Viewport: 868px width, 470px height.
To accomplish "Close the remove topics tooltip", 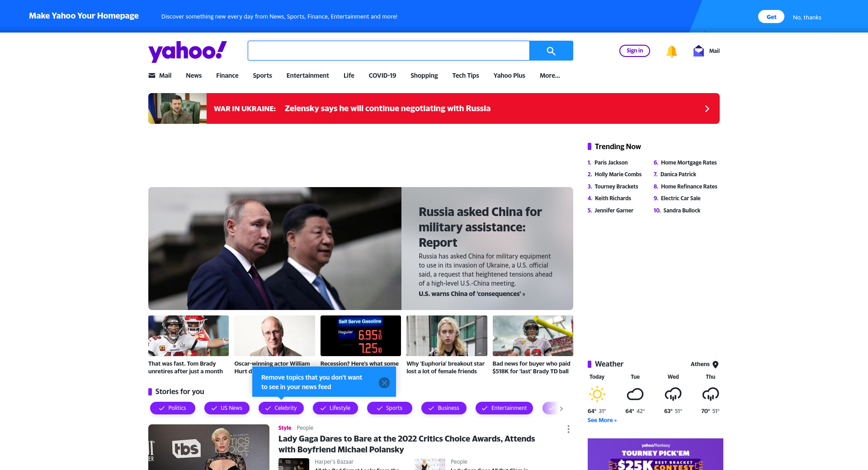I will point(384,383).
